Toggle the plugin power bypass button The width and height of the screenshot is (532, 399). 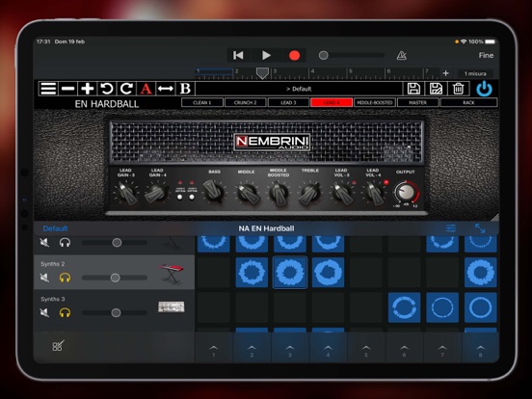[484, 89]
